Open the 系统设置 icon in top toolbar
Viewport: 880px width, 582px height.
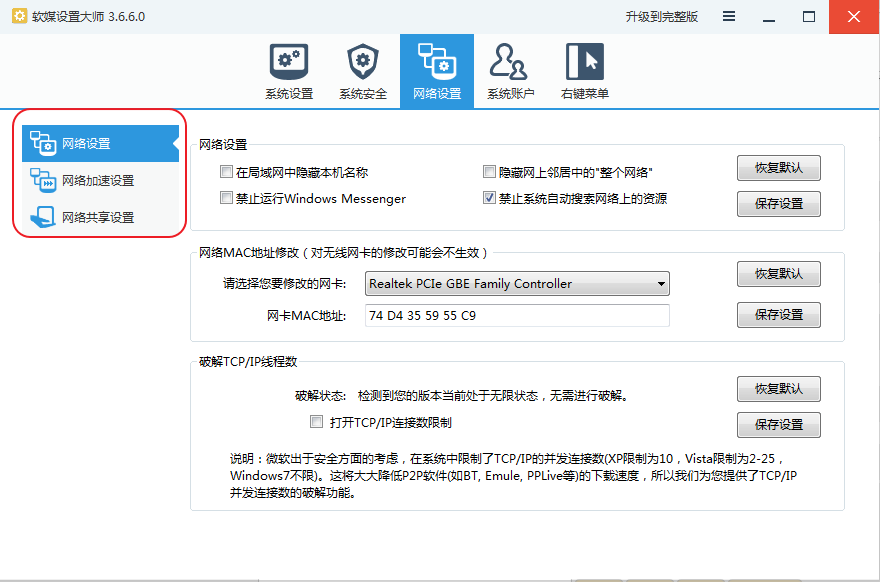coord(289,62)
